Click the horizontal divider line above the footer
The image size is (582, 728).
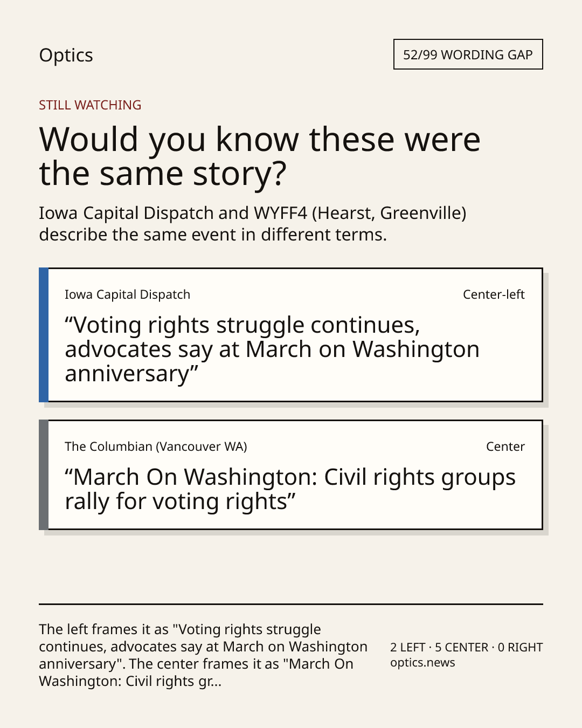(291, 604)
